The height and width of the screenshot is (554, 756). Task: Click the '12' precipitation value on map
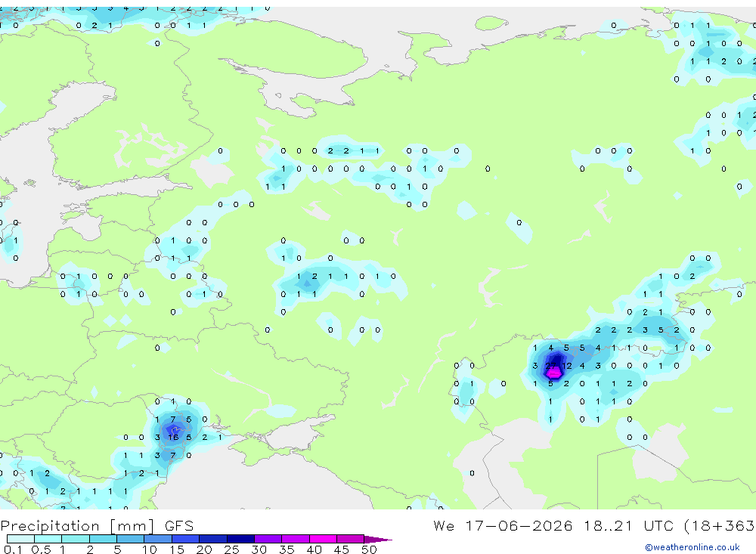click(x=566, y=366)
